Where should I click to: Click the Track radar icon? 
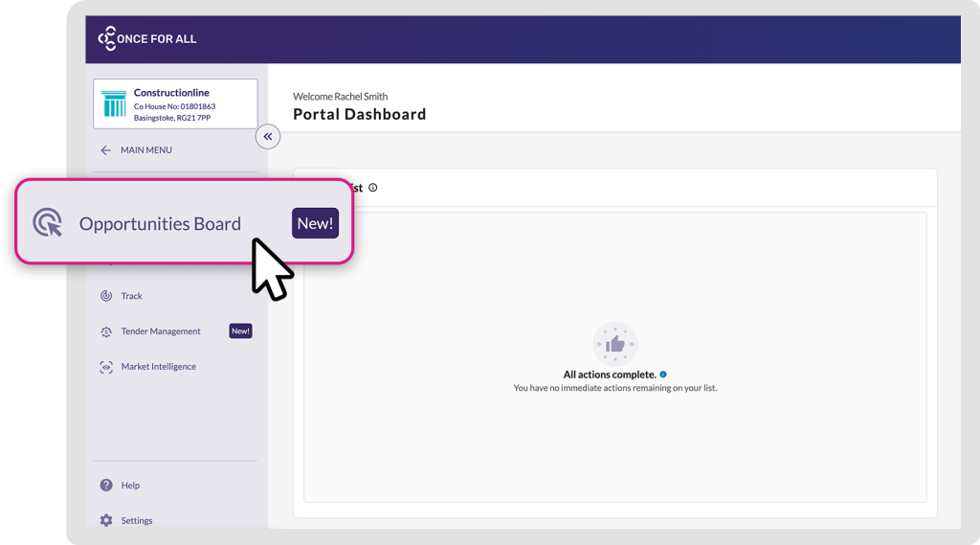pyautogui.click(x=106, y=296)
